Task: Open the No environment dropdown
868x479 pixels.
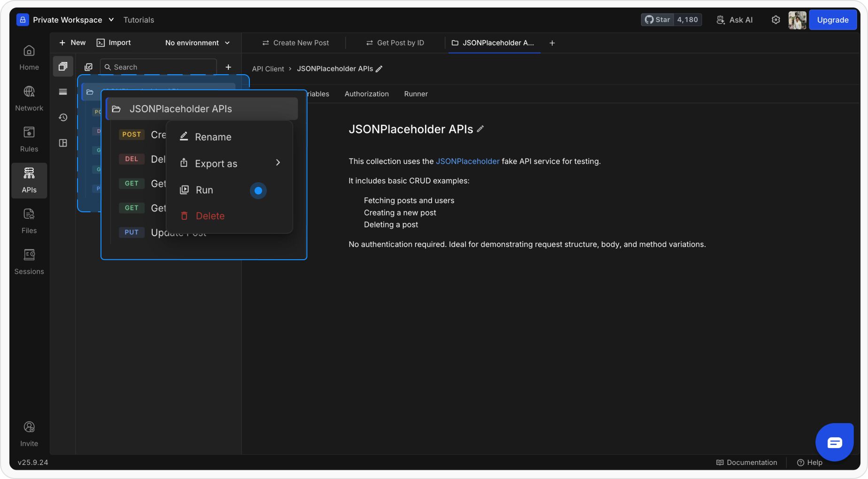Action: pos(197,43)
